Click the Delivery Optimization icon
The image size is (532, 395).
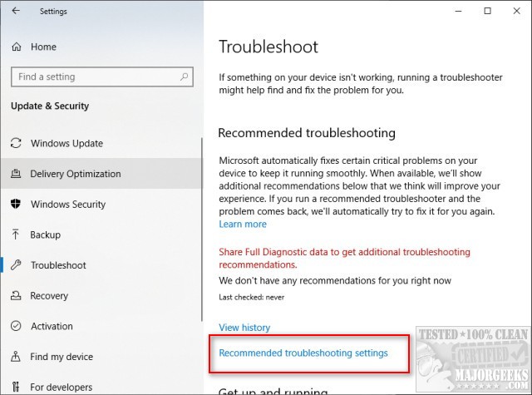pos(16,174)
